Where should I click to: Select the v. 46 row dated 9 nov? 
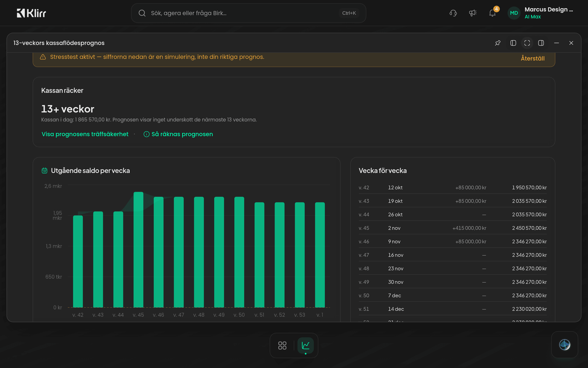(x=453, y=242)
